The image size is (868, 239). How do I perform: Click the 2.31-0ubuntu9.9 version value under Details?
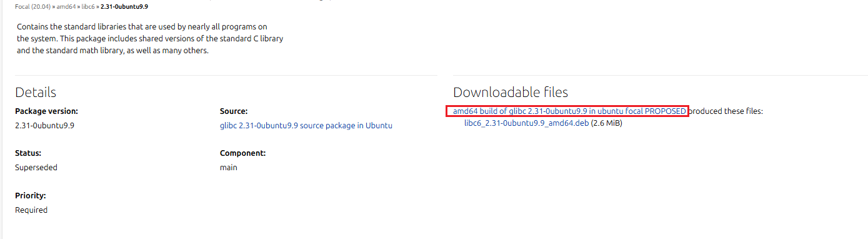click(44, 125)
